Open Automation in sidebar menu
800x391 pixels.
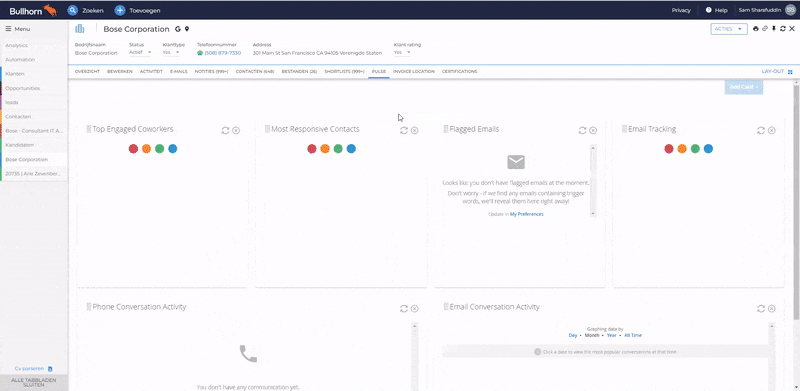coord(34,60)
